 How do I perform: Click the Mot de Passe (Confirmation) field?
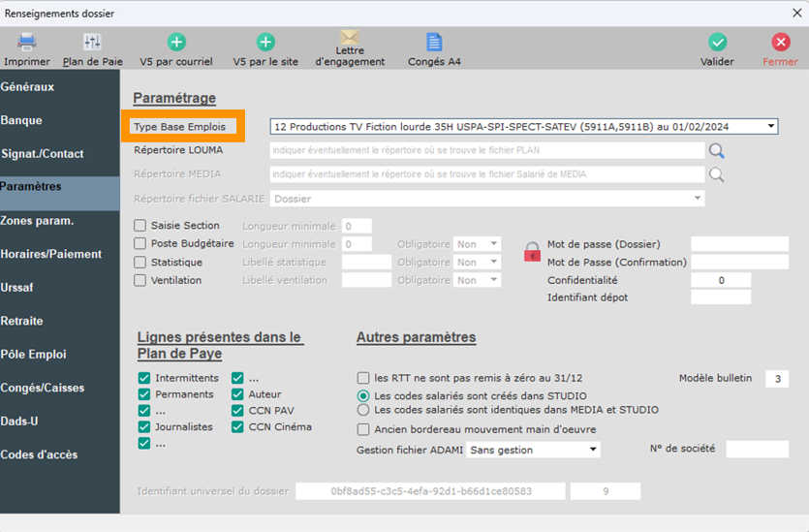pyautogui.click(x=739, y=263)
